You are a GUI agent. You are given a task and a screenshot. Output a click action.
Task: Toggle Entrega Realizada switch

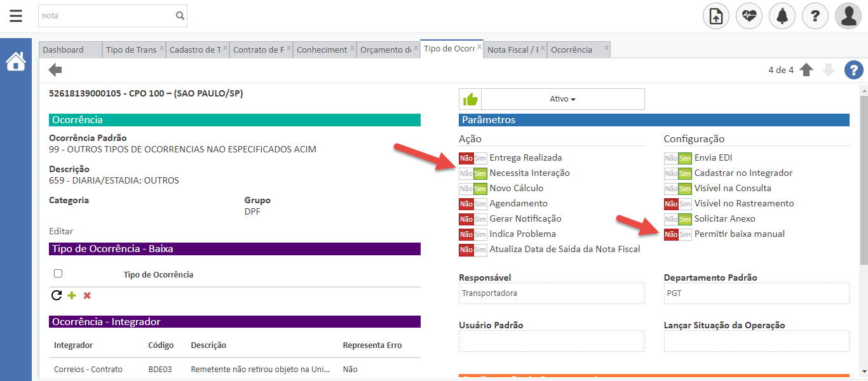(473, 157)
